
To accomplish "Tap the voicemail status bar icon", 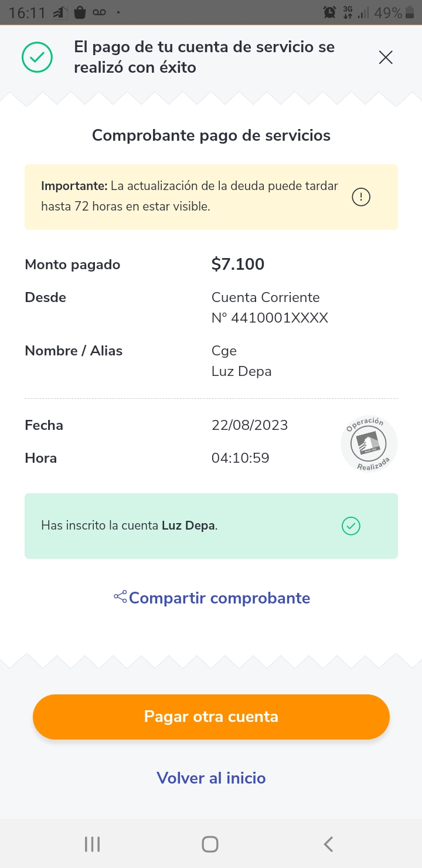I will (x=99, y=12).
